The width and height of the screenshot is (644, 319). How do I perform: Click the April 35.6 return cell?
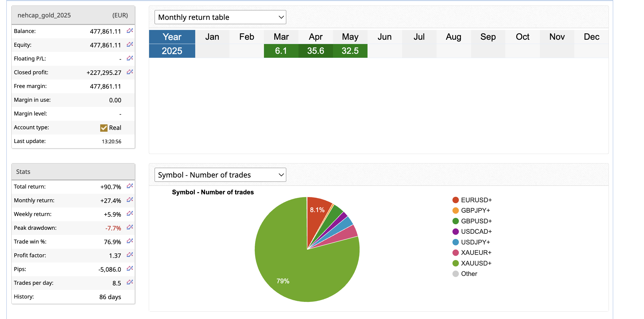tap(316, 51)
